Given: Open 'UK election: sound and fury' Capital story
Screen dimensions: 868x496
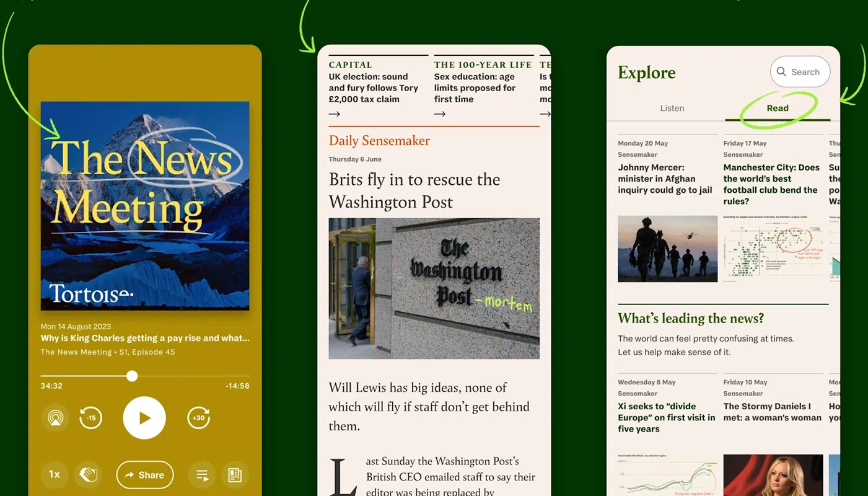Looking at the screenshot, I should tap(374, 88).
